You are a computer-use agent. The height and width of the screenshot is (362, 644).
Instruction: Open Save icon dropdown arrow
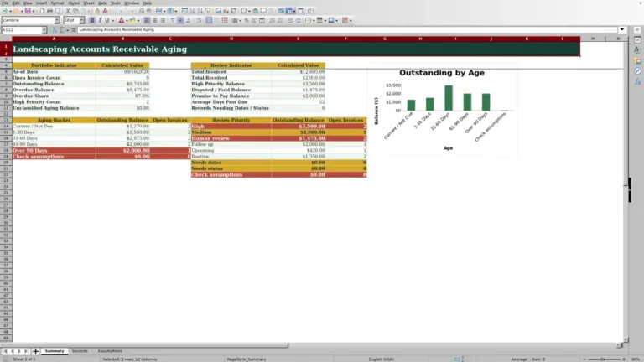click(34, 11)
